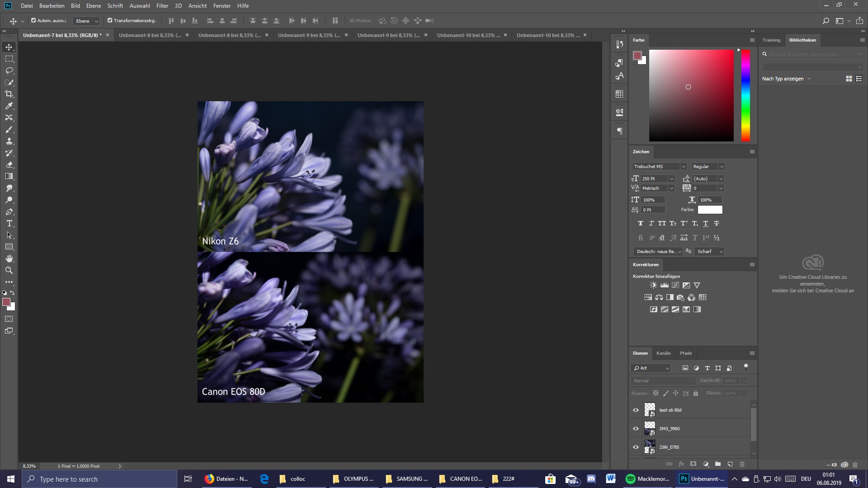Select the Eyedropper tool
The image size is (868, 488).
click(x=9, y=106)
